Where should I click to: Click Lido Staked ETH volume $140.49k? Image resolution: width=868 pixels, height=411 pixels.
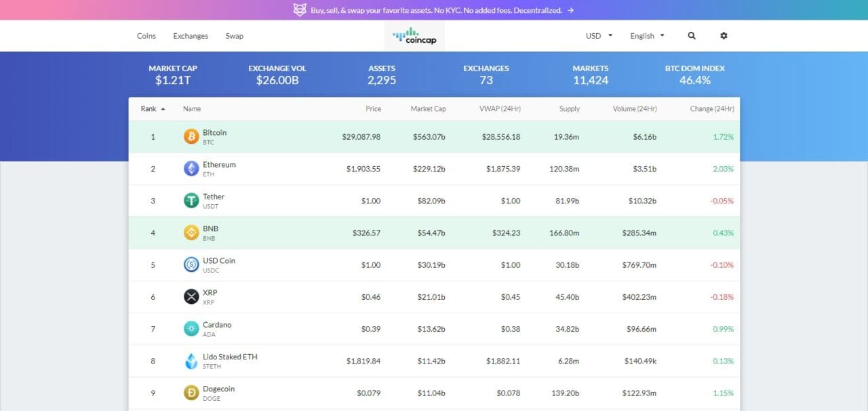pyautogui.click(x=639, y=361)
